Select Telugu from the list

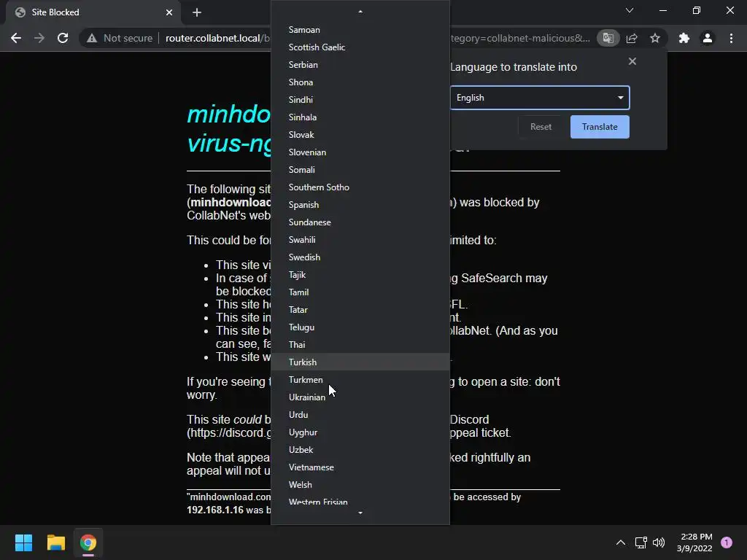(360, 327)
